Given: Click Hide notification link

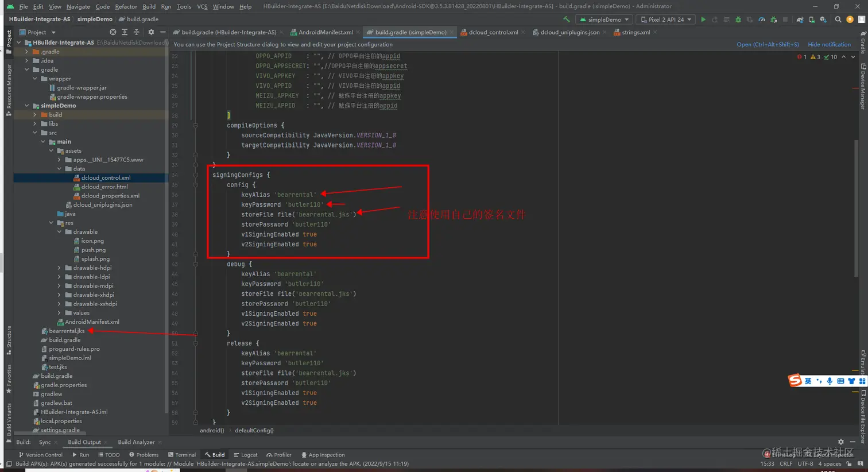Looking at the screenshot, I should (829, 44).
